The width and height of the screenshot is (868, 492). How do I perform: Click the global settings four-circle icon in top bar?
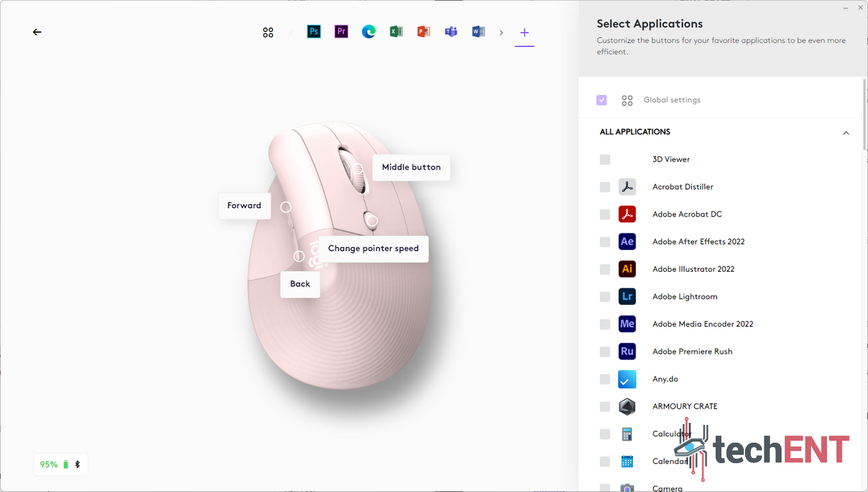268,33
